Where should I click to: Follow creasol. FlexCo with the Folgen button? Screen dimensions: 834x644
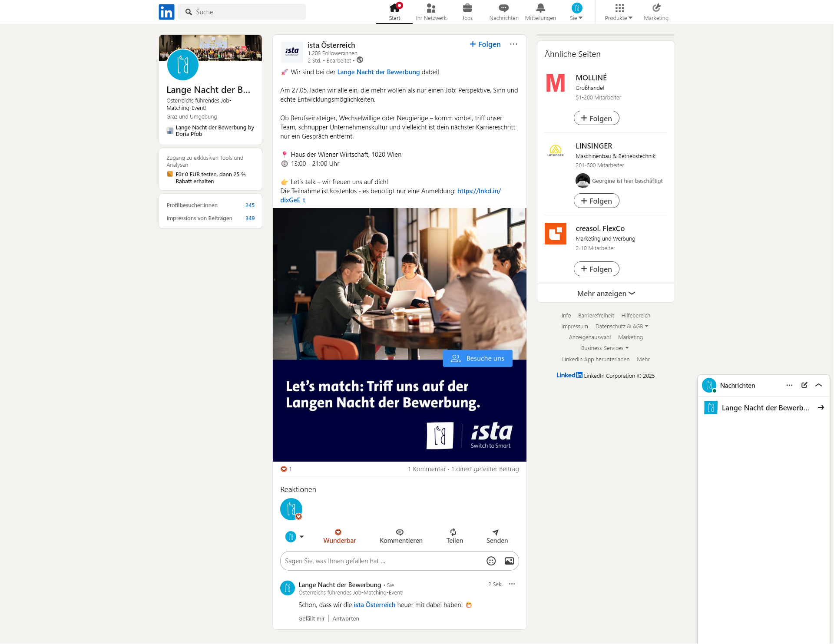(596, 269)
